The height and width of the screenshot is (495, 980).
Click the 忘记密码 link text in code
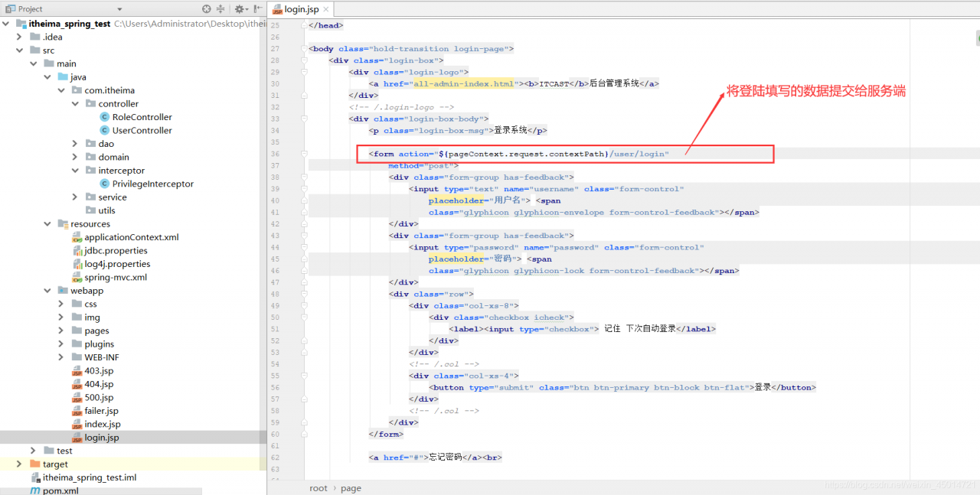coord(445,458)
